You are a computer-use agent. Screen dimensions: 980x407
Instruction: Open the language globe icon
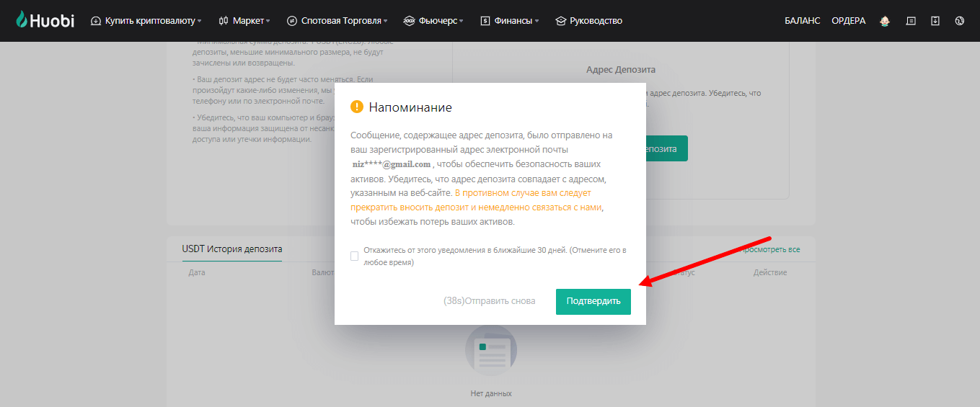coord(960,21)
